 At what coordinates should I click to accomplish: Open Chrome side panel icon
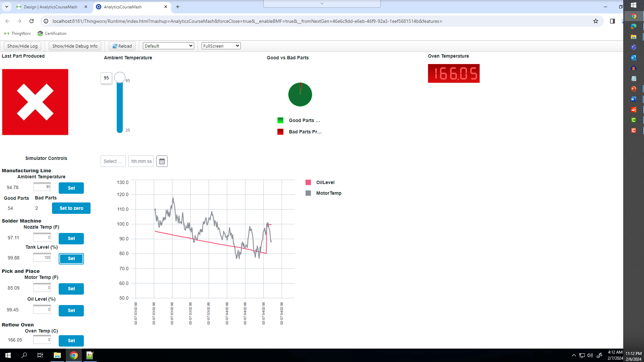[612, 21]
